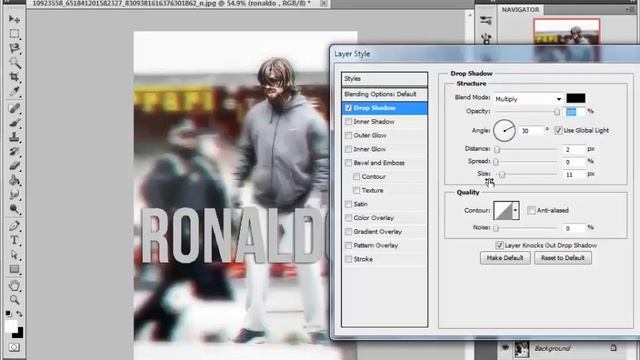Click the Size slider handle
640x360 pixels.
pos(502,175)
